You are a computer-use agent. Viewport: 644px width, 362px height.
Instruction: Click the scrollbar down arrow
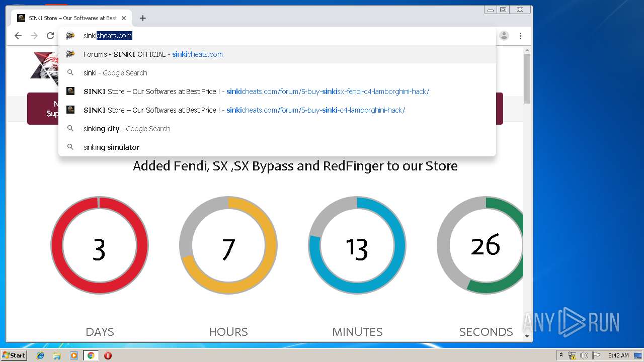(x=527, y=336)
